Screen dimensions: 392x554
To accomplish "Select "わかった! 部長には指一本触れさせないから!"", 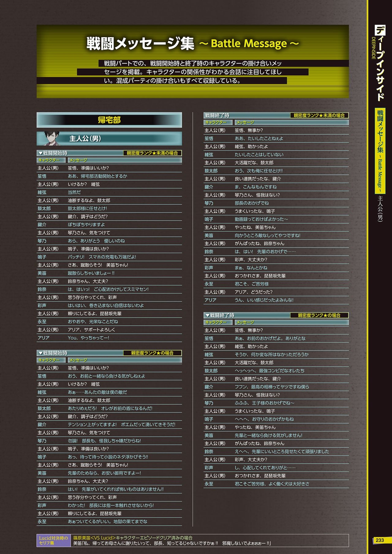I will pos(111,506).
